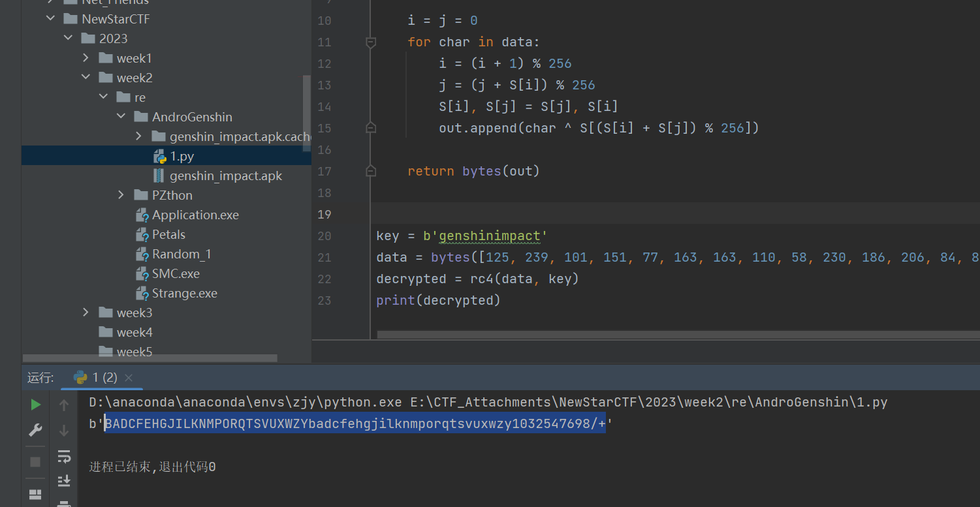The height and width of the screenshot is (507, 980).
Task: Click the up arrow in console toolbar
Action: (64, 405)
